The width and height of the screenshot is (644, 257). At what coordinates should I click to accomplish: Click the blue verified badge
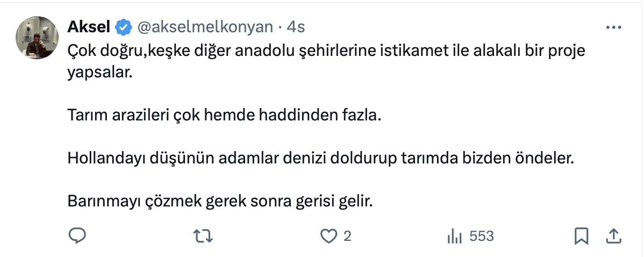coord(124,26)
